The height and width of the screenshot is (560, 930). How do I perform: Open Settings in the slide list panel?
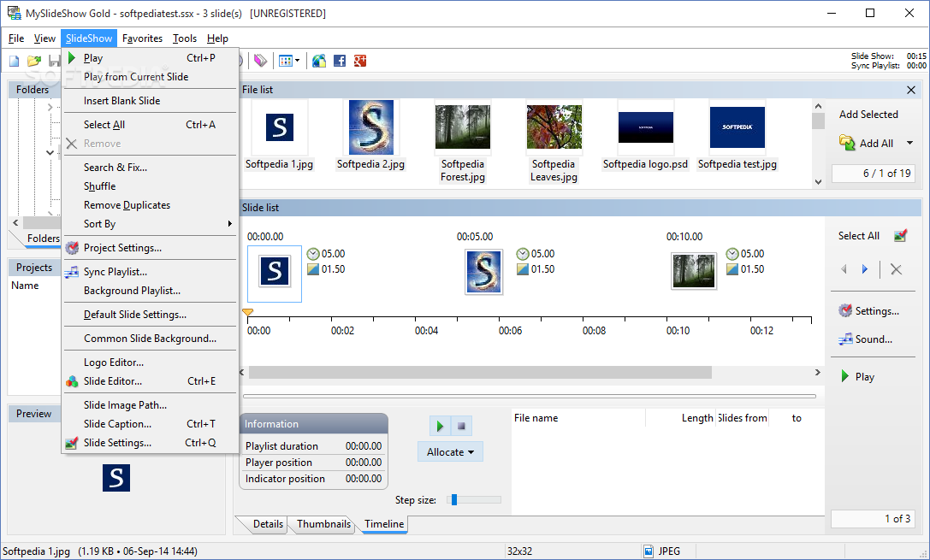pyautogui.click(x=869, y=311)
